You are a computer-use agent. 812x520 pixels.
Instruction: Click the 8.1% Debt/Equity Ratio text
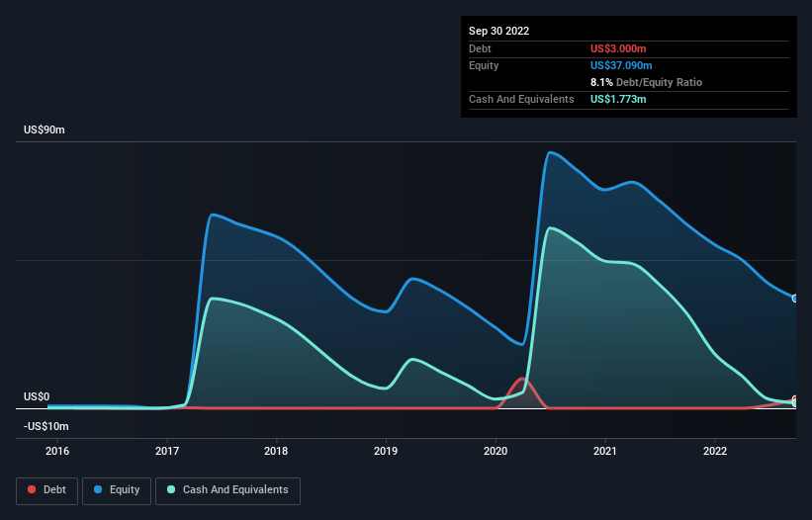point(646,82)
